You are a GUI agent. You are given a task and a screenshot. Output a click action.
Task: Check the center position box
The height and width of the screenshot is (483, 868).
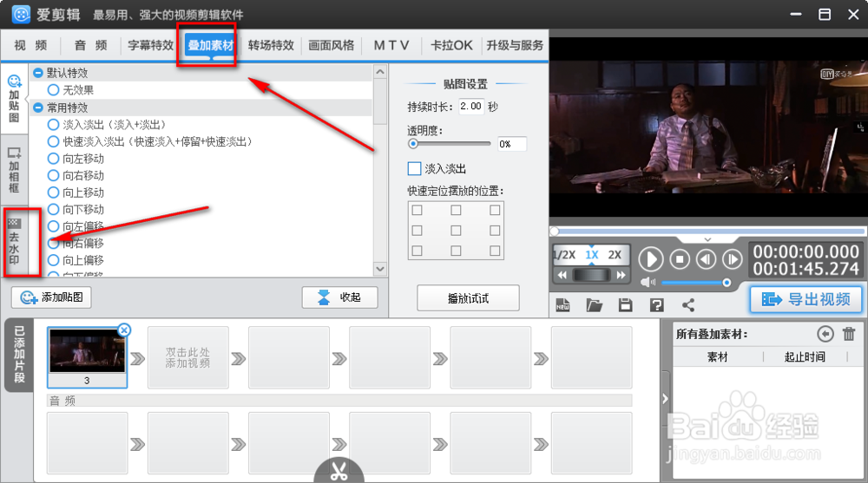(457, 230)
